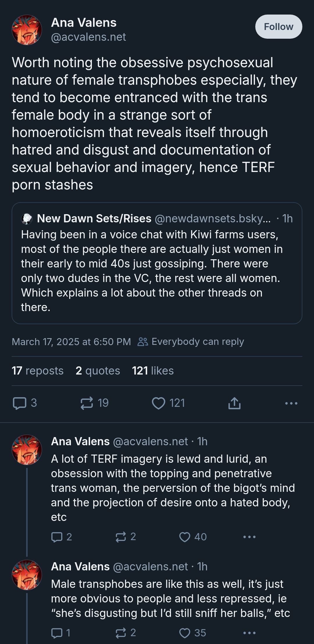This screenshot has height=644, width=314.
Task: Open Ana Valens's profile avatar at top
Action: [27, 30]
